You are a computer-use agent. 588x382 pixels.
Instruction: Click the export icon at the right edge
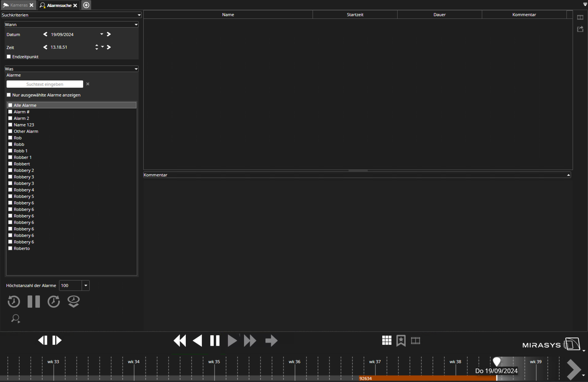(x=580, y=29)
